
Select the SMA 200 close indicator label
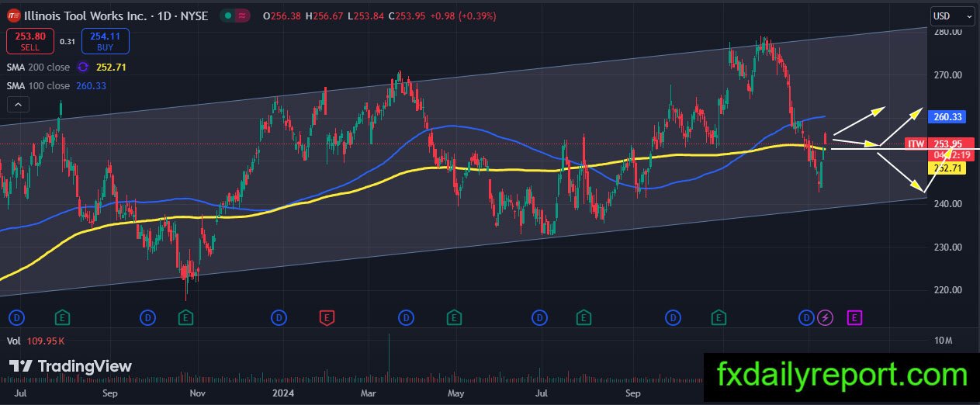38,67
